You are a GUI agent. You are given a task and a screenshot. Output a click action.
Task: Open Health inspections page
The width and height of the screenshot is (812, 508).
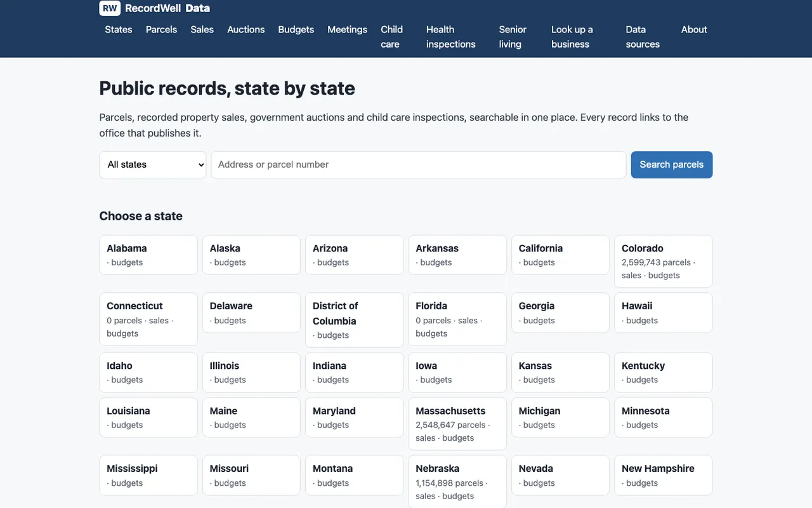click(450, 37)
